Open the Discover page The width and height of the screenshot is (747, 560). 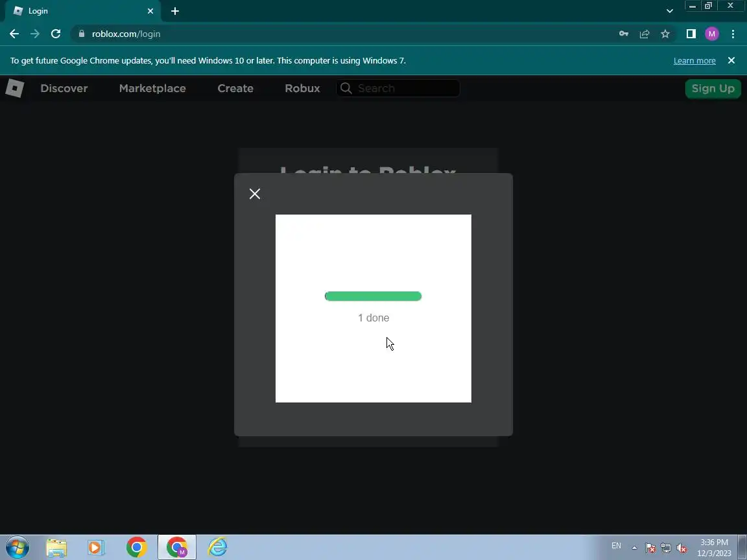64,88
